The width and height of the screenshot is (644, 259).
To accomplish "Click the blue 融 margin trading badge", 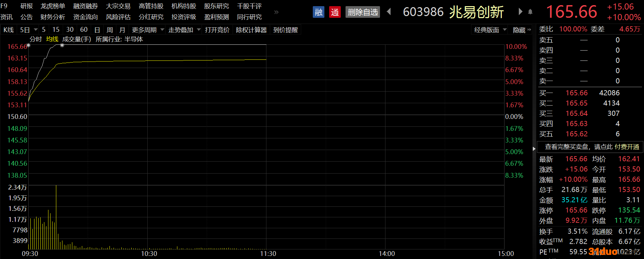I will (318, 12).
